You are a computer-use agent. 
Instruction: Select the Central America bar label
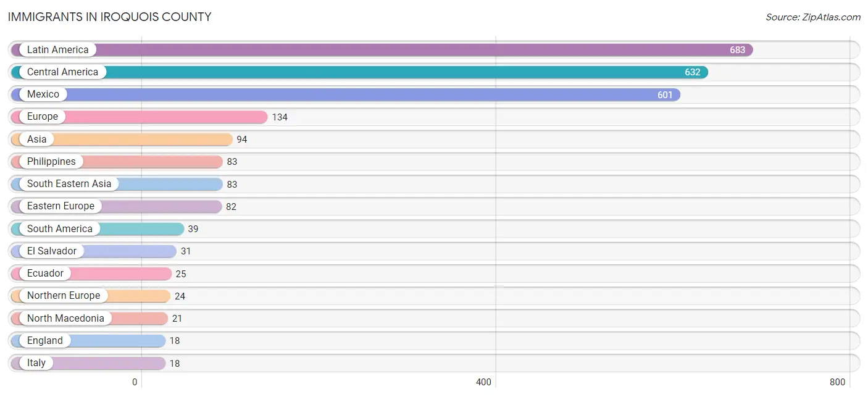click(x=62, y=72)
